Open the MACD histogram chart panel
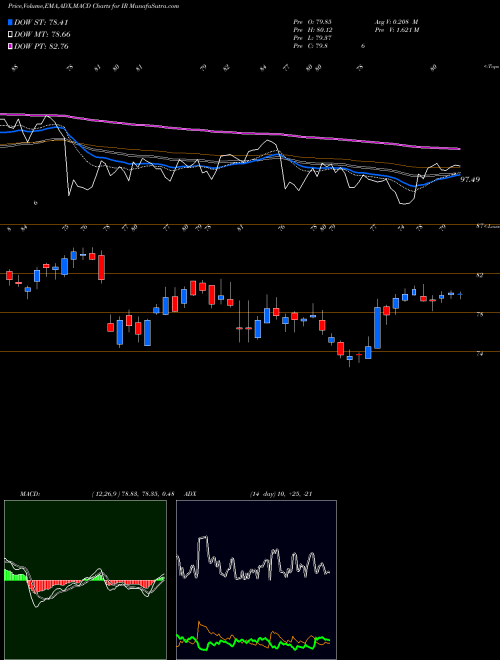The width and height of the screenshot is (500, 660). (x=85, y=580)
